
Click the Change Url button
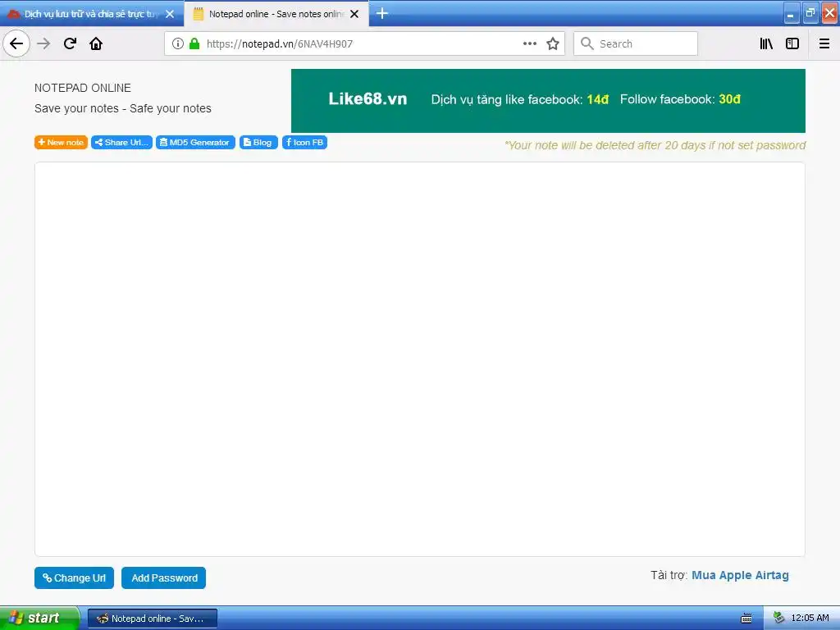click(74, 577)
